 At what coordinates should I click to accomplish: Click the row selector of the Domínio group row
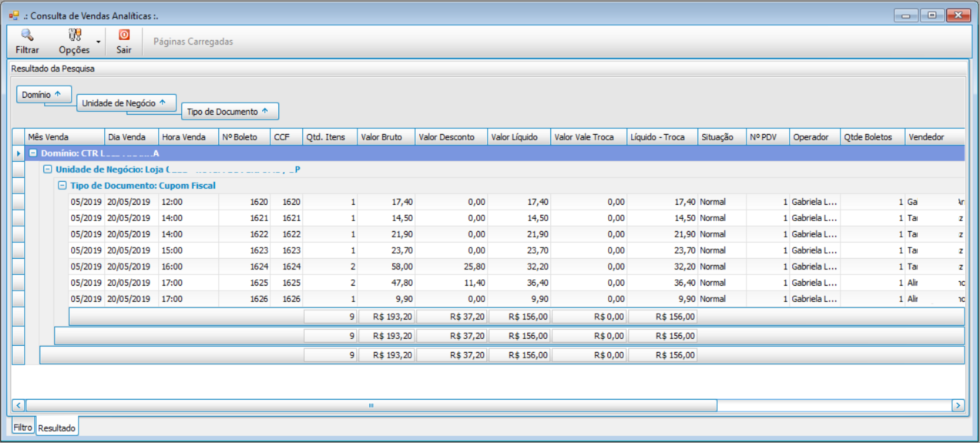[x=18, y=153]
